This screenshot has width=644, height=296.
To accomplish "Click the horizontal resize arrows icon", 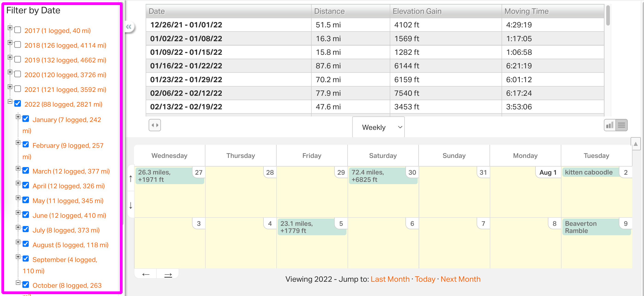I will [x=154, y=125].
